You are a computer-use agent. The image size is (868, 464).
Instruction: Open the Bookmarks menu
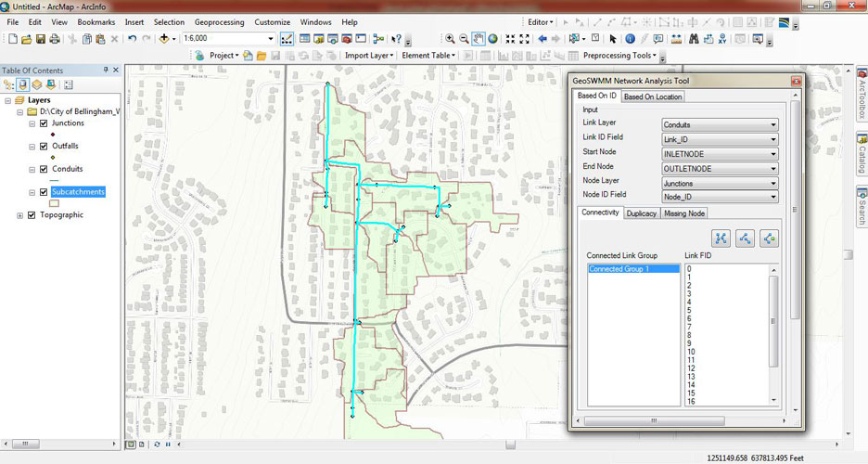pos(96,22)
